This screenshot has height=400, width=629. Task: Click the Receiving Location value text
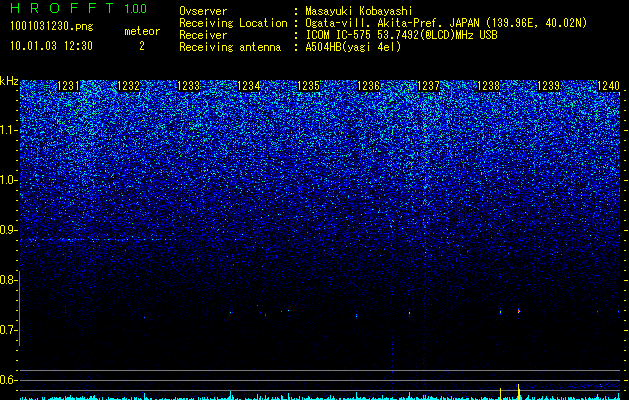(x=446, y=23)
